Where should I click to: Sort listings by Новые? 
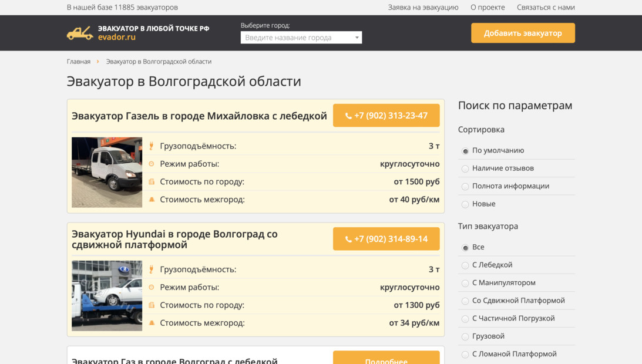pyautogui.click(x=465, y=204)
